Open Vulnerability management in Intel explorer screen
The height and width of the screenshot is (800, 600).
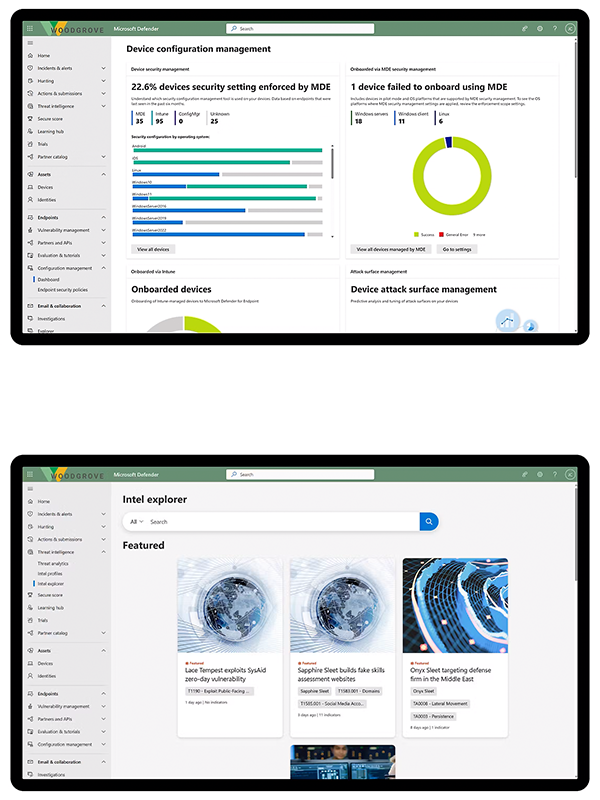(63, 707)
